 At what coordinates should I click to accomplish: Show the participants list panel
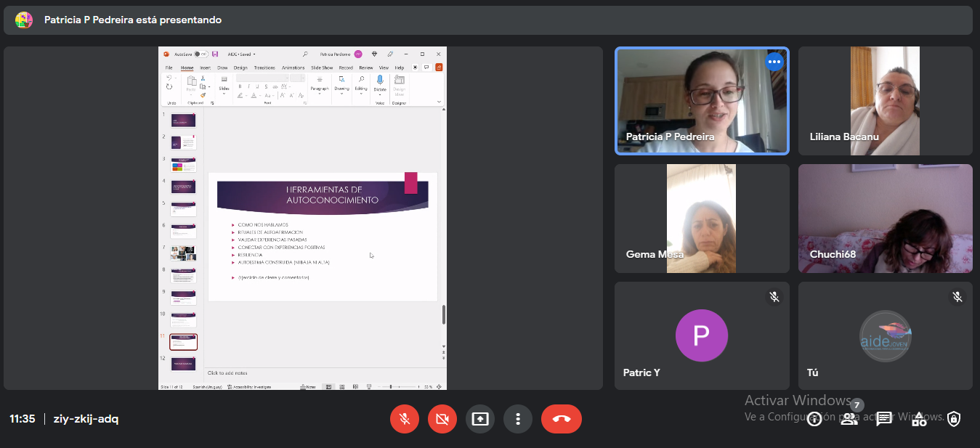click(x=849, y=419)
